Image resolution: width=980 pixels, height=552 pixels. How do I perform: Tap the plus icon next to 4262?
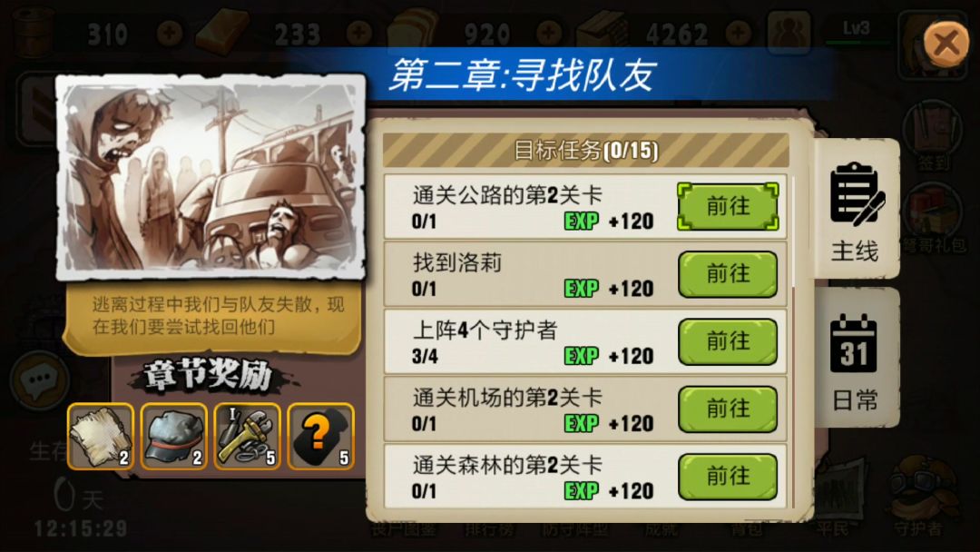[x=738, y=33]
